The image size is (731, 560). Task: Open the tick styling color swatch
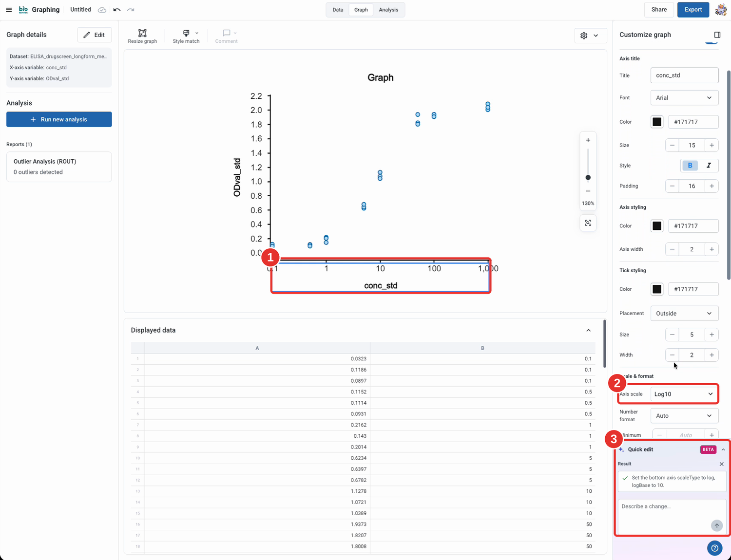[x=657, y=289]
